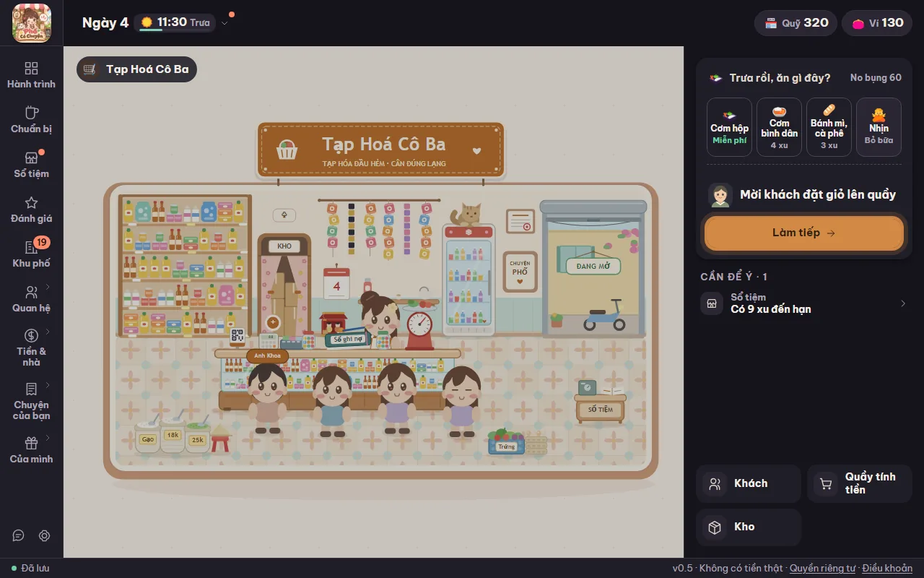
Task: Open the Quyền riêng tư link
Action: [822, 569]
